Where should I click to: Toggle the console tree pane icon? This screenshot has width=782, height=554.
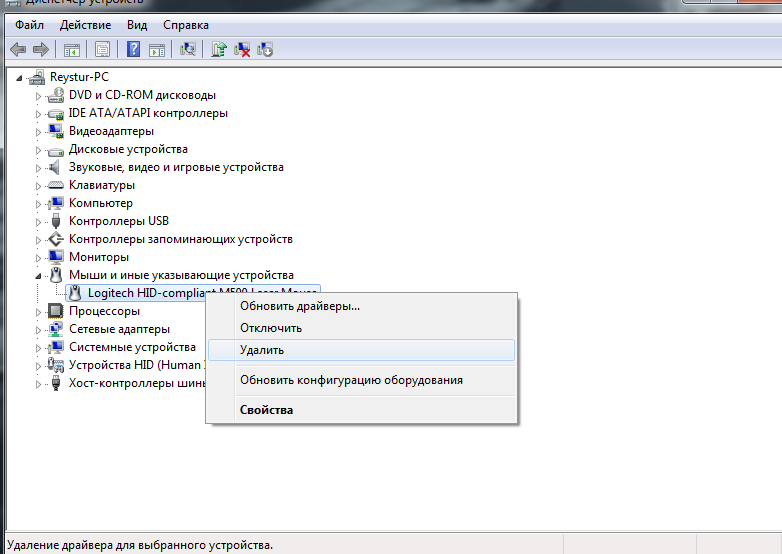click(x=72, y=49)
